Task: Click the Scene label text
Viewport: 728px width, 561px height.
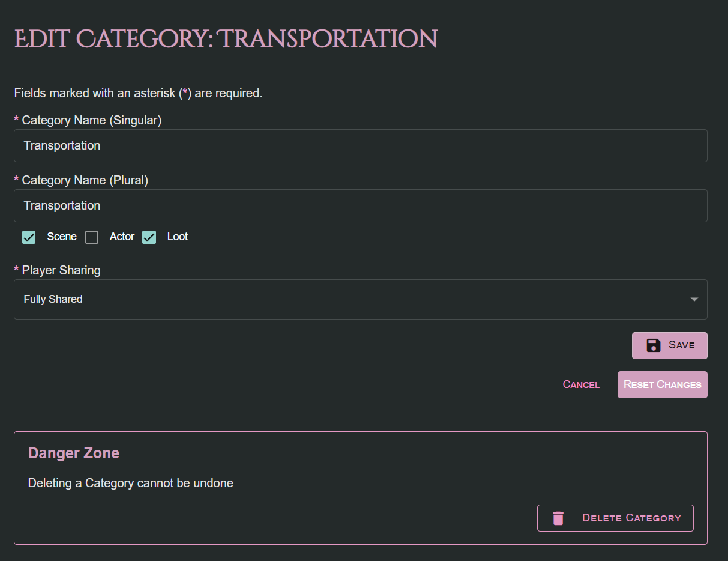Action: click(x=62, y=237)
